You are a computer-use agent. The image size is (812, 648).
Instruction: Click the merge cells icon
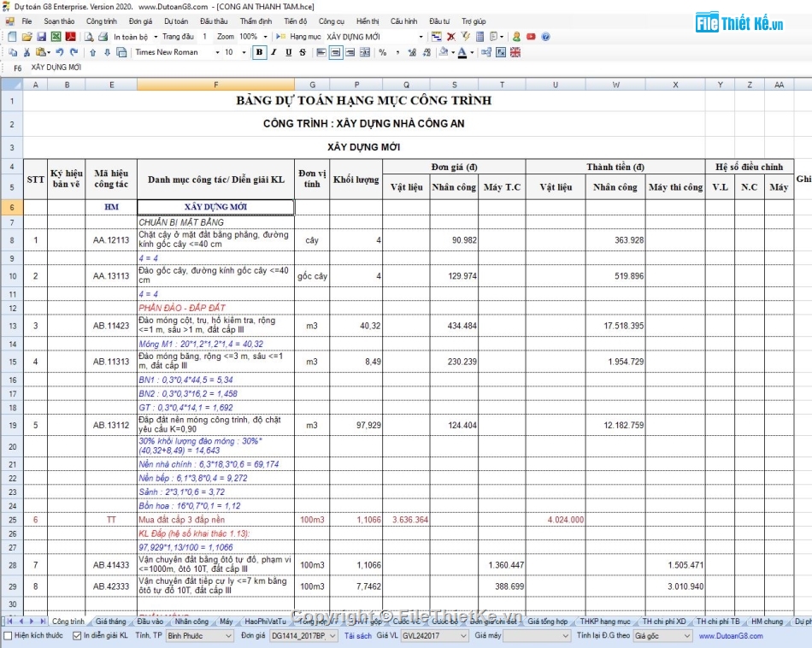[365, 52]
